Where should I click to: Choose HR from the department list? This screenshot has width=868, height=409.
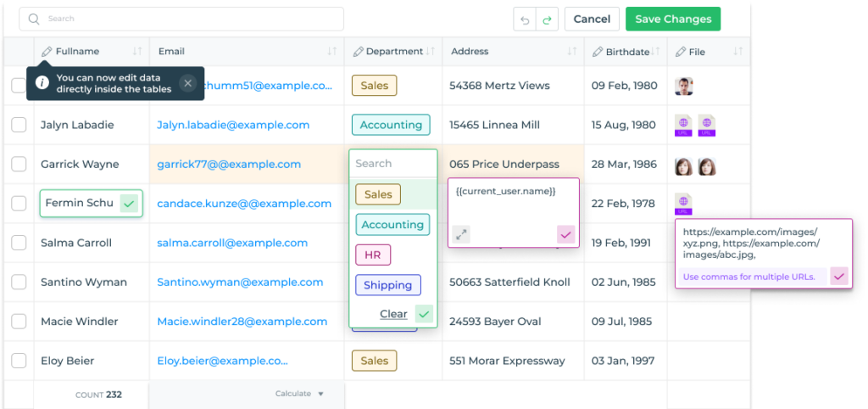coord(373,255)
